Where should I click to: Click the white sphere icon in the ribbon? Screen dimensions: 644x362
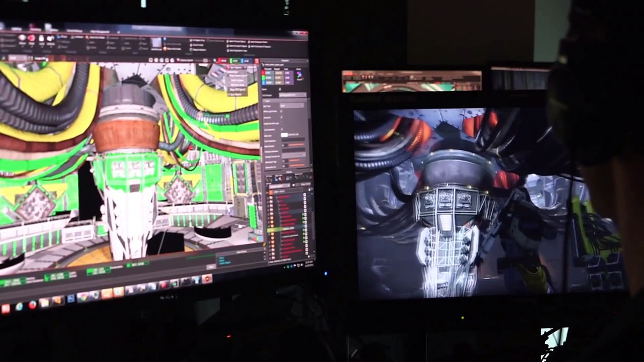22,37
